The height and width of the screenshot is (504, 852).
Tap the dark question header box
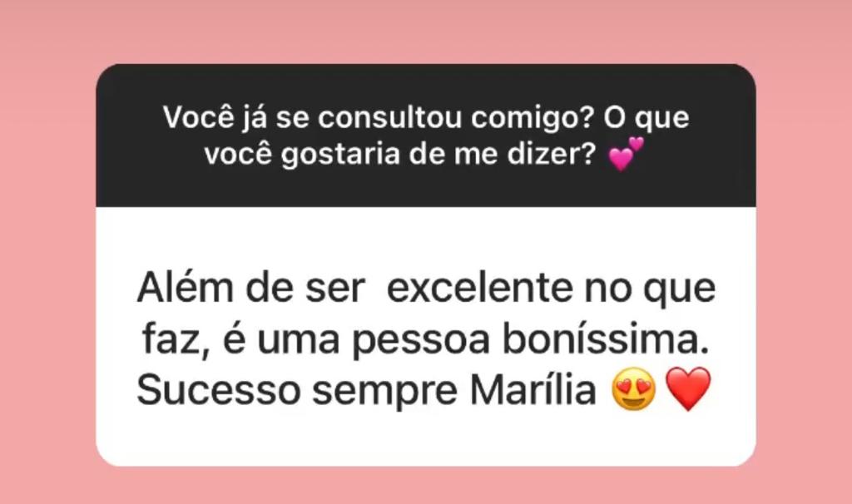pyautogui.click(x=426, y=136)
